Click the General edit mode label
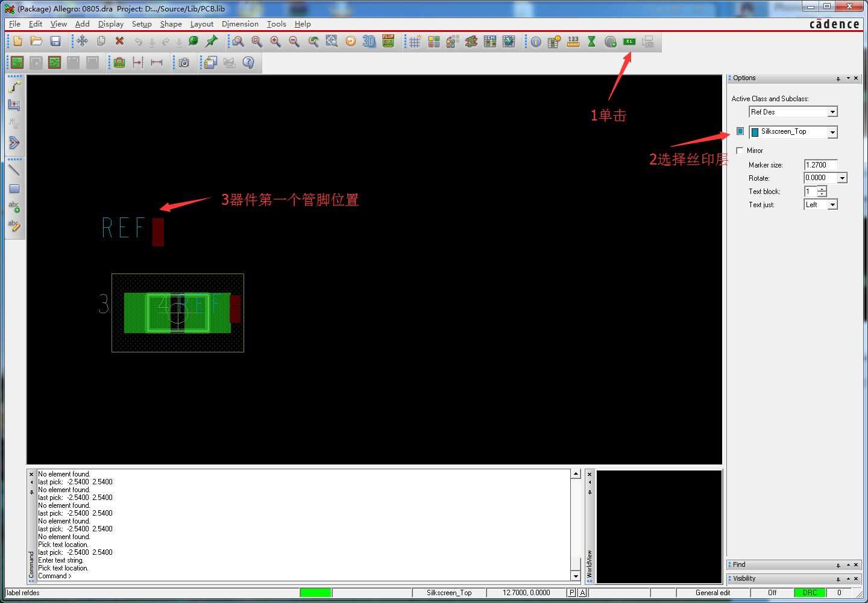This screenshot has height=603, width=868. click(712, 593)
